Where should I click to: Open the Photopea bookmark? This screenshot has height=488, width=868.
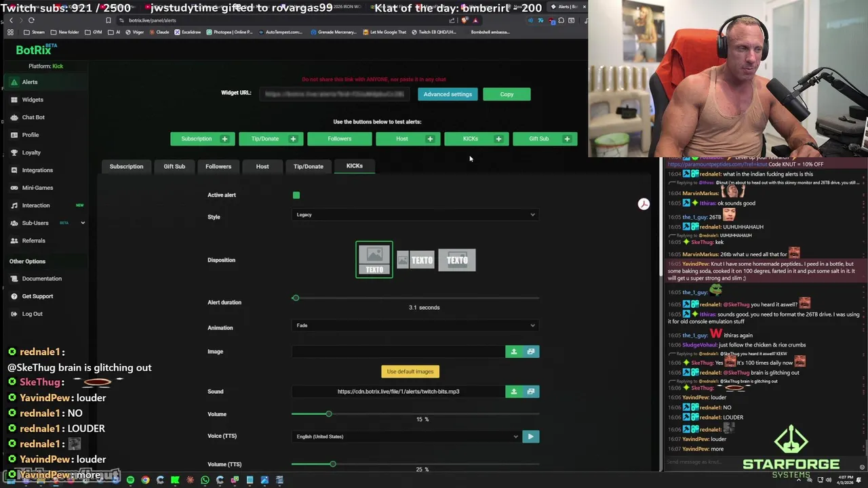[230, 32]
